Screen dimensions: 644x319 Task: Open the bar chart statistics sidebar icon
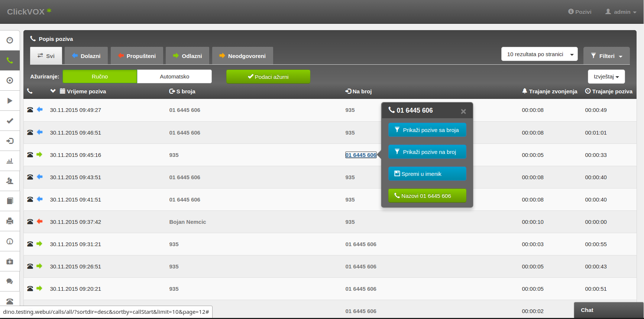click(10, 161)
